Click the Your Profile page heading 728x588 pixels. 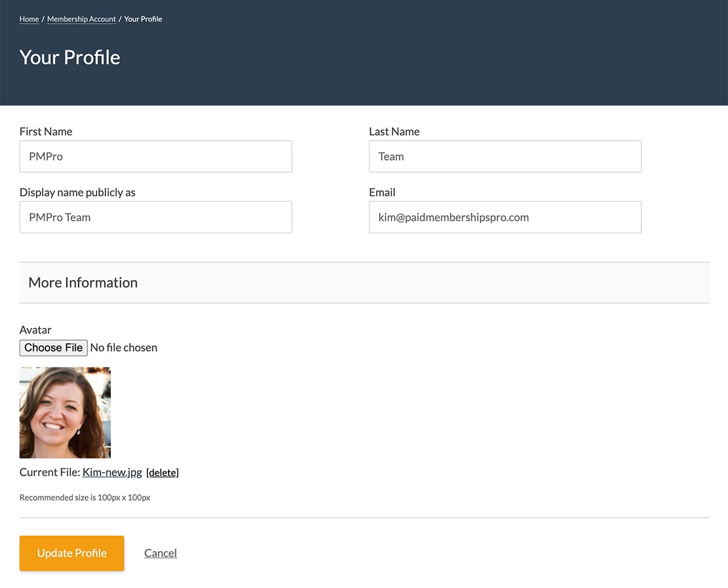tap(69, 57)
